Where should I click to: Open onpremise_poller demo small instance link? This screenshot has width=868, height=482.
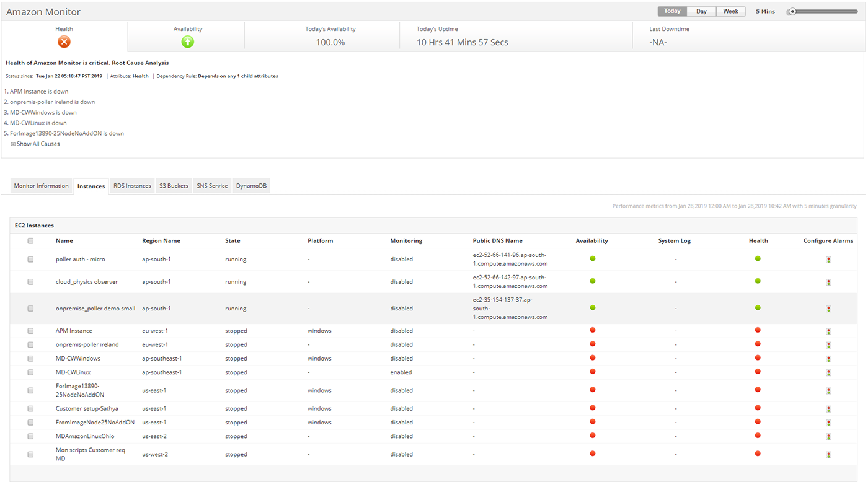pos(95,309)
